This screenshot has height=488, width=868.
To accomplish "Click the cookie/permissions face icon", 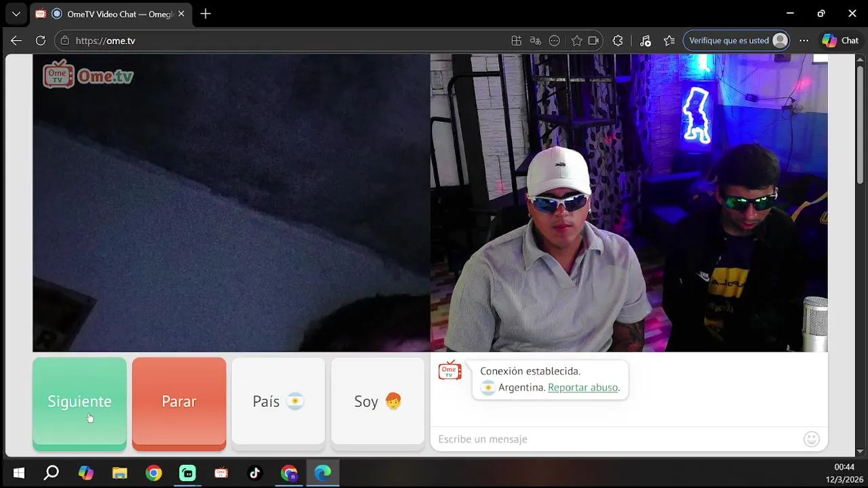I will (x=554, y=41).
